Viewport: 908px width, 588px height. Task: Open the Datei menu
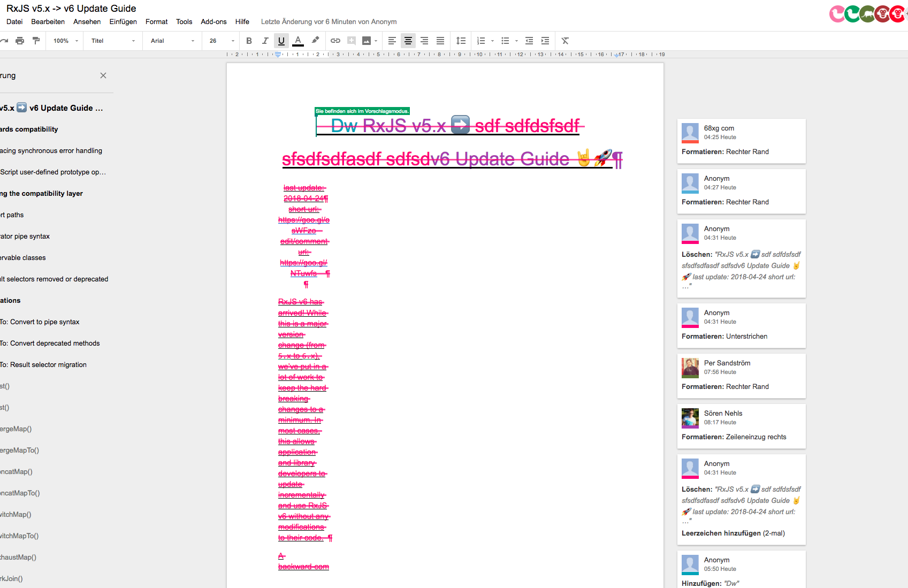[x=14, y=21]
